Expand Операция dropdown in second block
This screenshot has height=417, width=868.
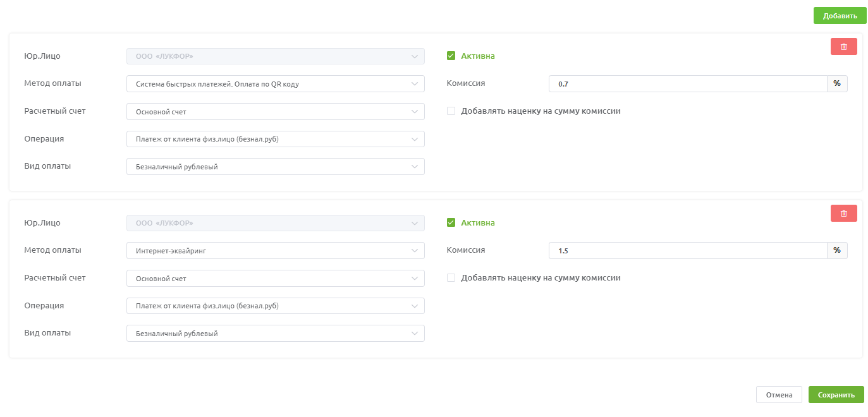275,306
